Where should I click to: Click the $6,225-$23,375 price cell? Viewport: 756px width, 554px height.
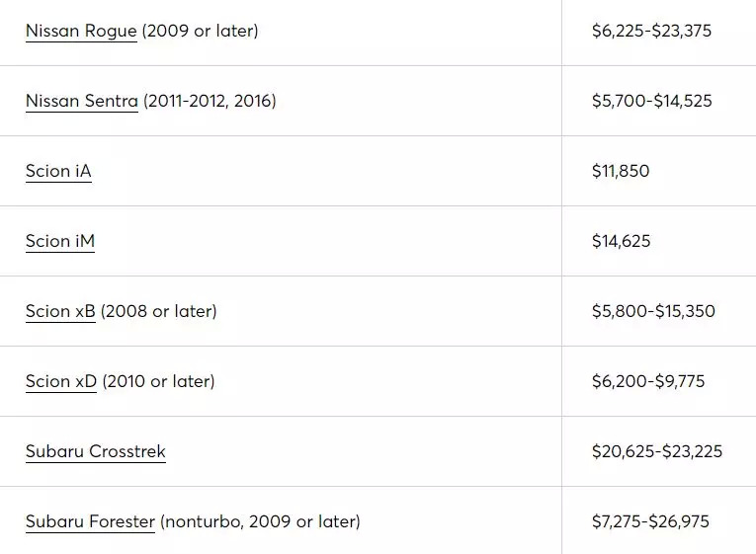pos(651,31)
